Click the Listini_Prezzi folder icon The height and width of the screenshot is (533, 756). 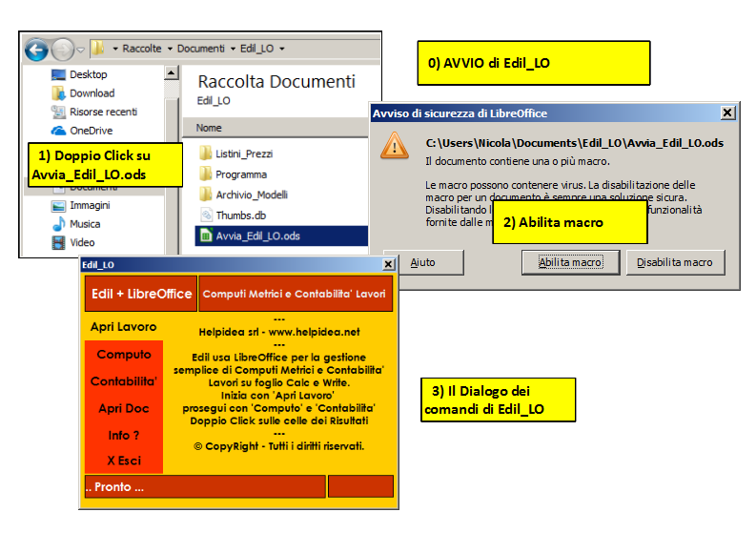coord(205,154)
